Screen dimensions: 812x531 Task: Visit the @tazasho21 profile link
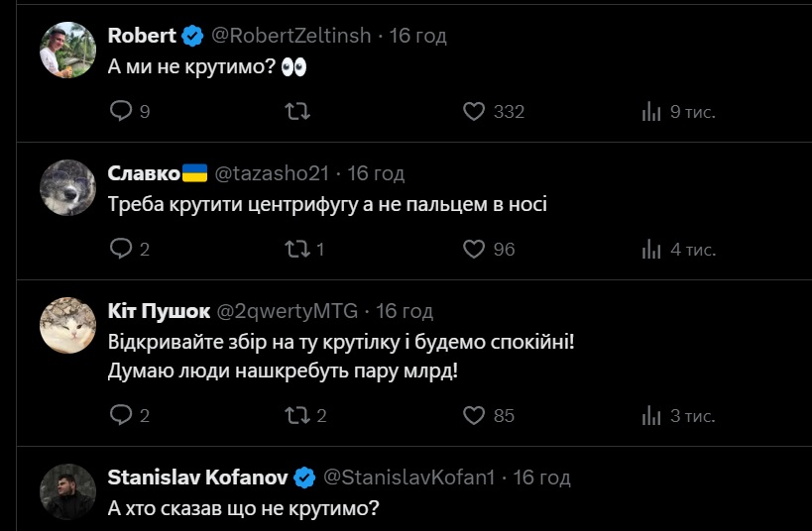pos(271,173)
